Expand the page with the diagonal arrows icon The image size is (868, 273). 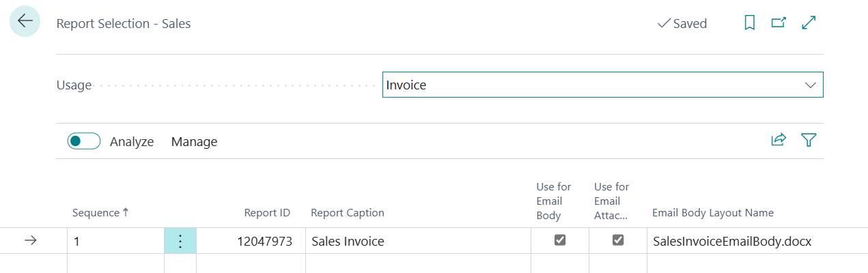[809, 23]
